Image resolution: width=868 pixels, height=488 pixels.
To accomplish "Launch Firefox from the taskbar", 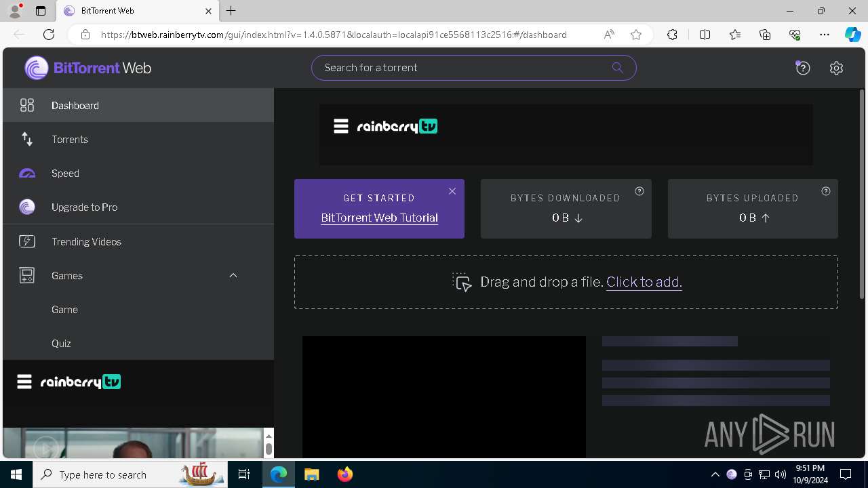I will click(x=344, y=474).
